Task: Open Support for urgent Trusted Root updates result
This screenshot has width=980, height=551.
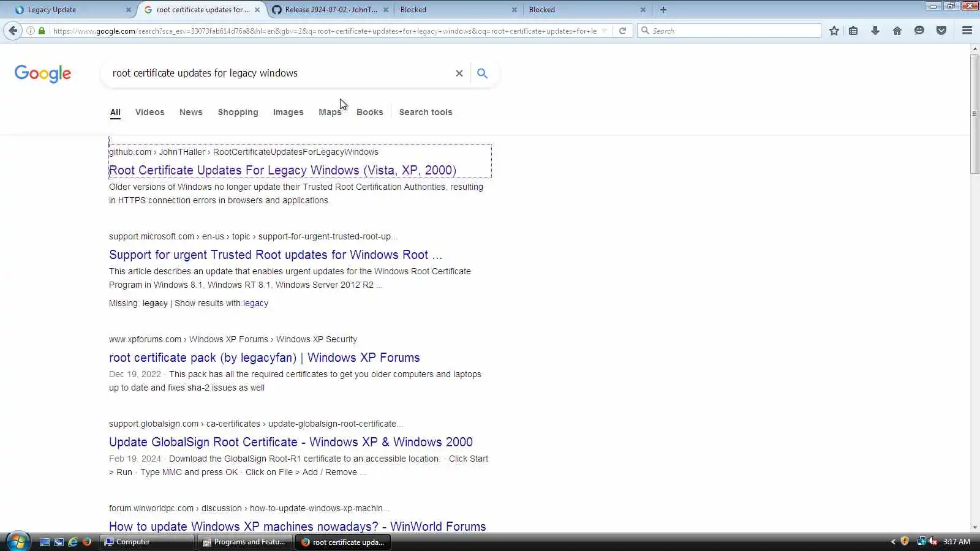Action: [x=276, y=255]
